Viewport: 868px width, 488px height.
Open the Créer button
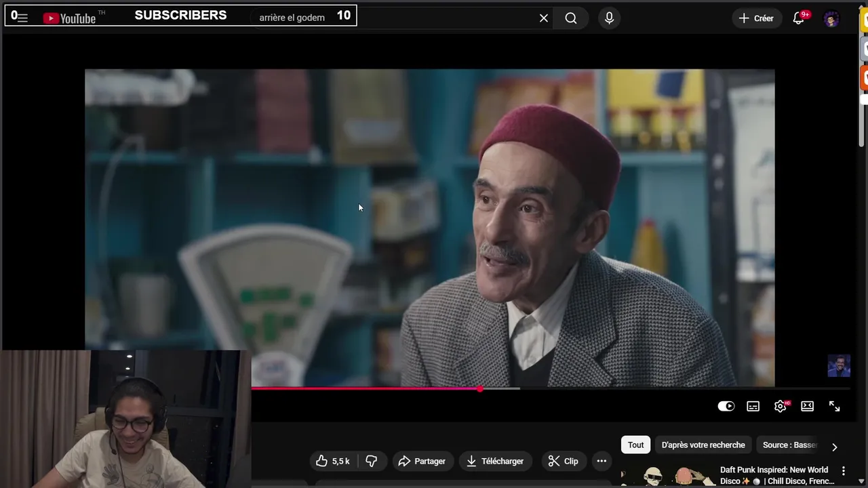coord(756,18)
